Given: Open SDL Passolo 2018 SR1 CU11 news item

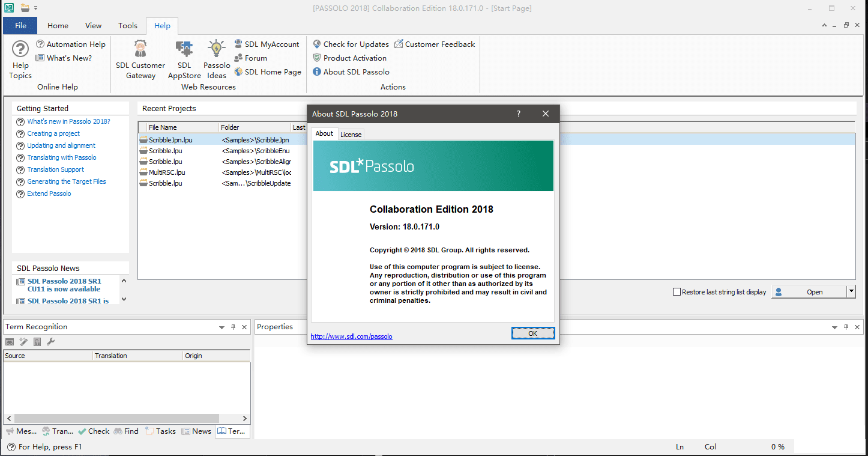Looking at the screenshot, I should tap(64, 285).
